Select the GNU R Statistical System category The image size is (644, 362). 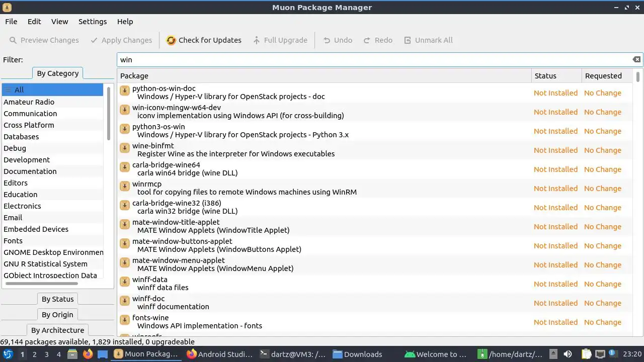[x=52, y=264]
